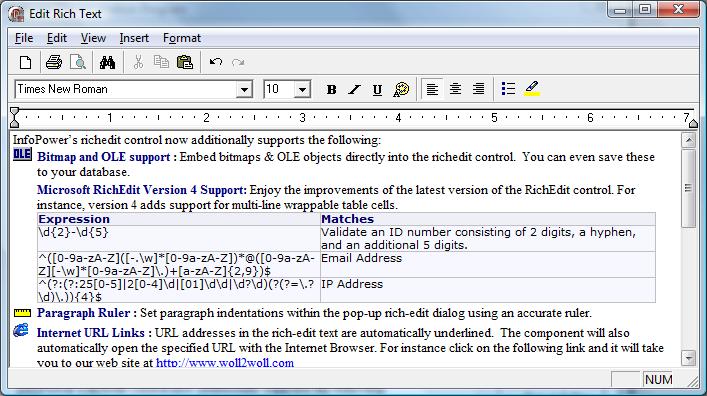The height and width of the screenshot is (396, 707).
Task: Click the yellow highlighter icon
Action: pyautogui.click(x=532, y=88)
